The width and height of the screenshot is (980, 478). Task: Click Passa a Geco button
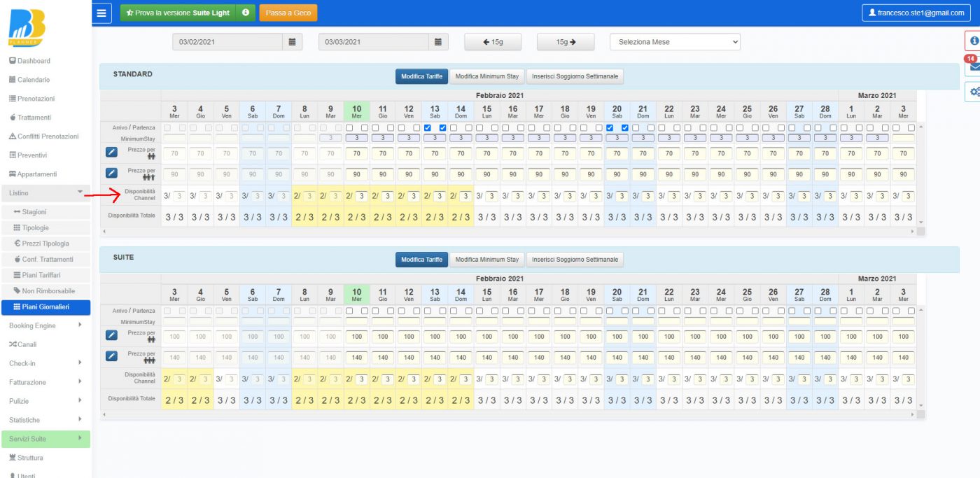click(x=288, y=13)
